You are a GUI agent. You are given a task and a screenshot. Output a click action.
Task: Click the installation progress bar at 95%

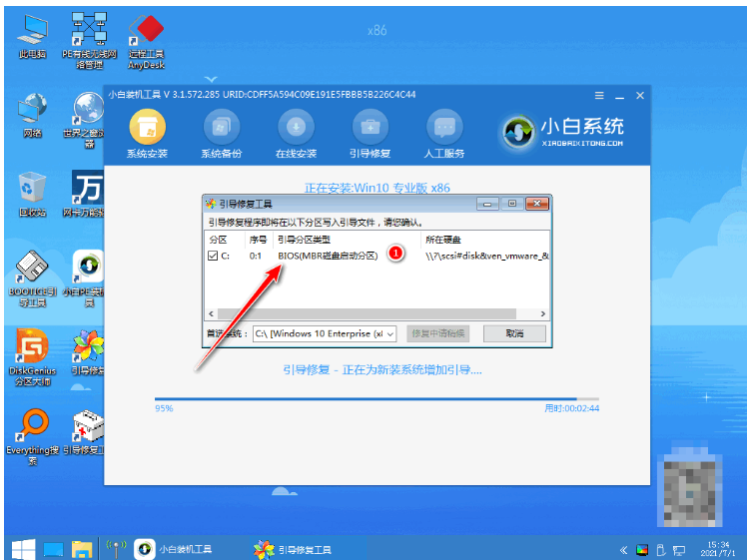[376, 398]
